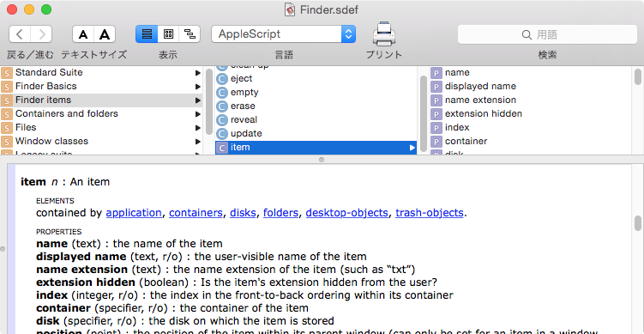Open the containers link

196,213
